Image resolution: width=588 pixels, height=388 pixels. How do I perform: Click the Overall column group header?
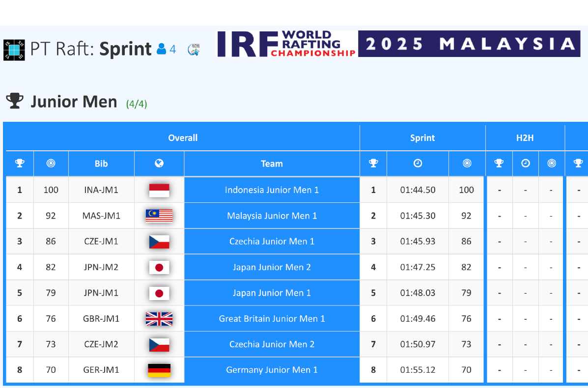coord(183,138)
